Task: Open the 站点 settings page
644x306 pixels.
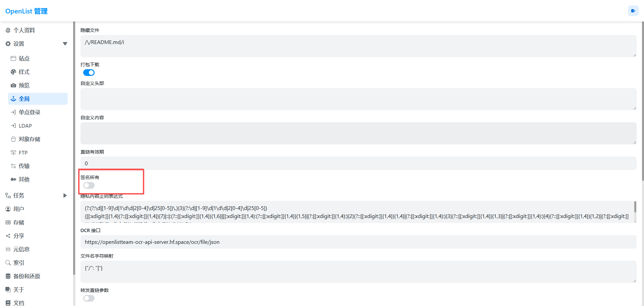Action: point(24,58)
